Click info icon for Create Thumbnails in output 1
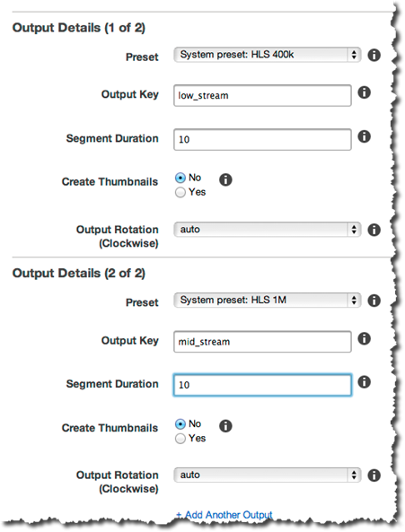The height and width of the screenshot is (532, 405). [225, 179]
